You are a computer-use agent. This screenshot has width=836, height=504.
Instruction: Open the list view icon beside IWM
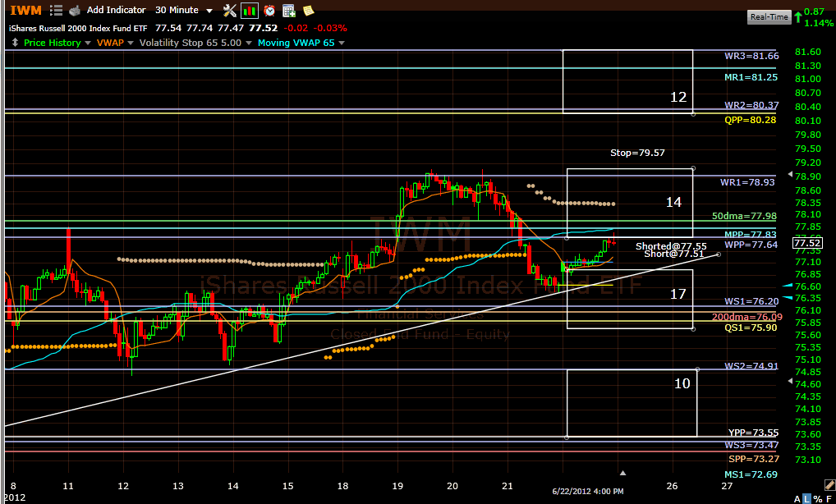56,10
